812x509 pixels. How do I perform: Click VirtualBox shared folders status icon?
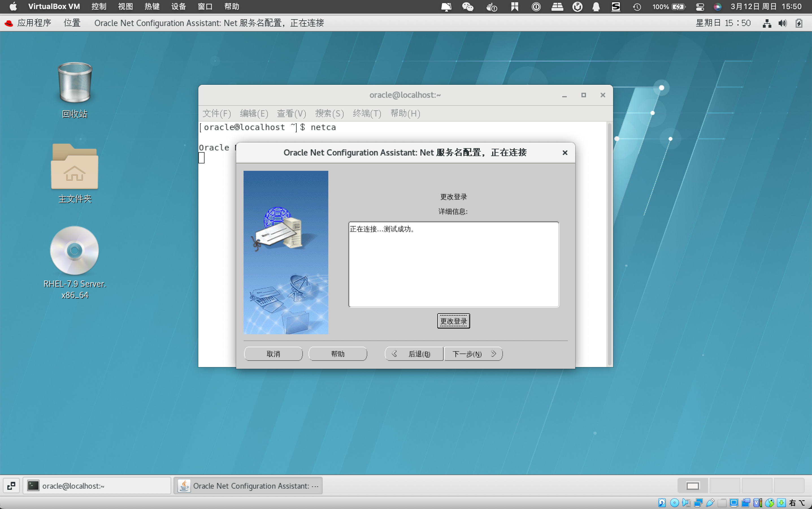coord(722,502)
